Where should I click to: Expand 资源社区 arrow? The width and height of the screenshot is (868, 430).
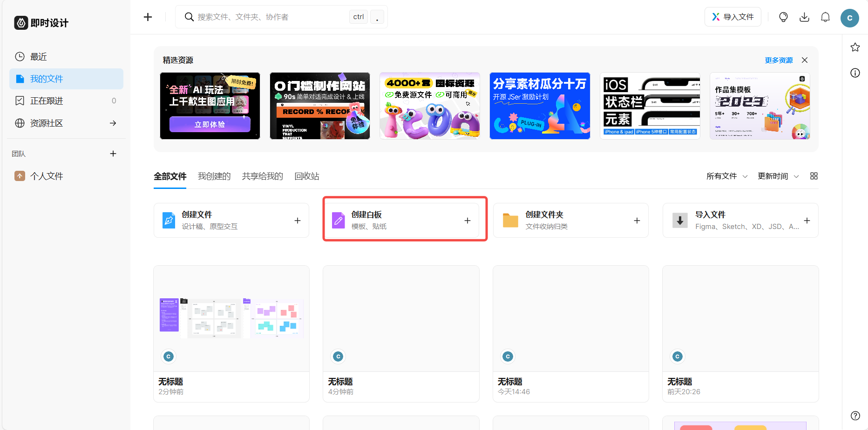[x=113, y=123]
